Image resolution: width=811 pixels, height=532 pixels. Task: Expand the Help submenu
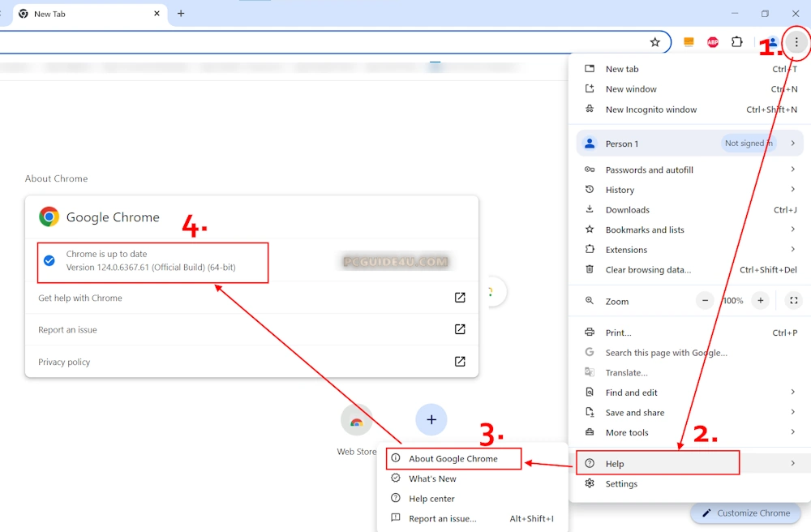(657, 463)
